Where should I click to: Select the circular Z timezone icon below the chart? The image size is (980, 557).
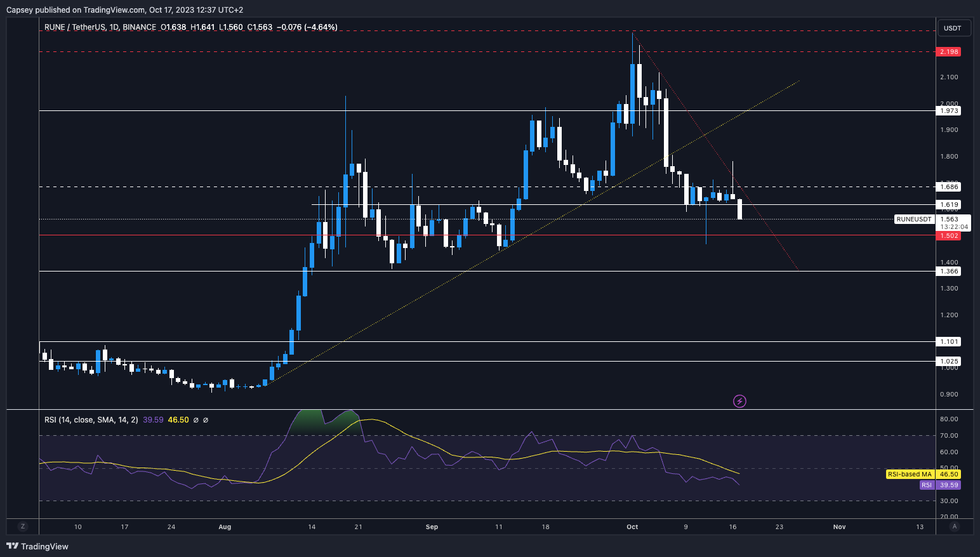(23, 527)
